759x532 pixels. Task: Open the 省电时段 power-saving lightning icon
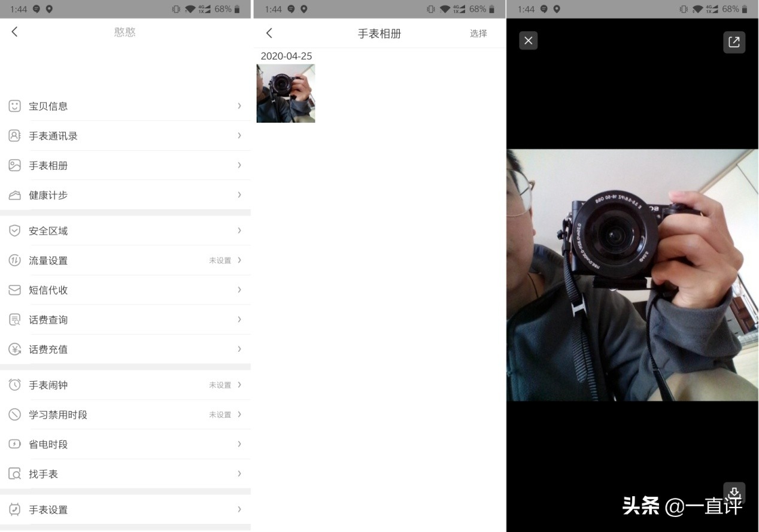click(x=14, y=444)
